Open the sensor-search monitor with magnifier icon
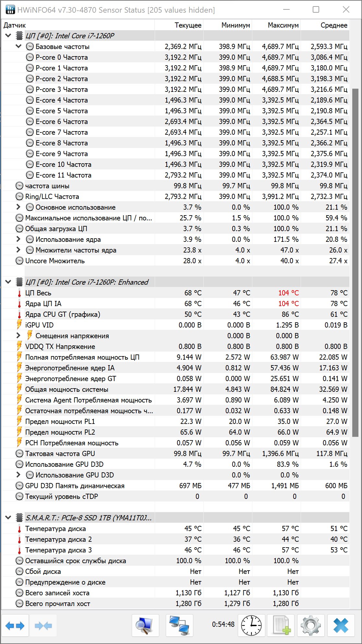 [x=145, y=625]
